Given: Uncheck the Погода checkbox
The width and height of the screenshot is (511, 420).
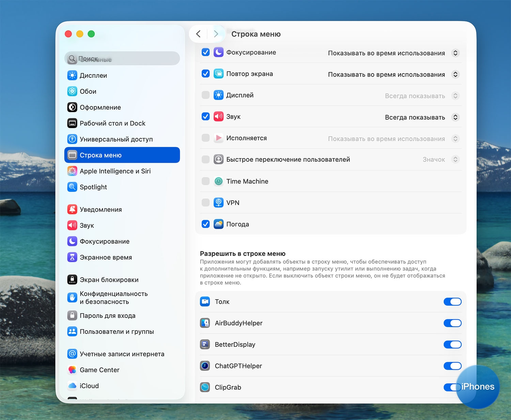Looking at the screenshot, I should pos(205,224).
